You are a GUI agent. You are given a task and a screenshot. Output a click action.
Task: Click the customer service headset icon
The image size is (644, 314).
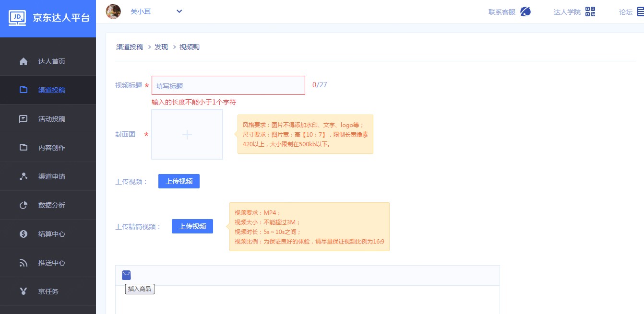click(x=525, y=12)
